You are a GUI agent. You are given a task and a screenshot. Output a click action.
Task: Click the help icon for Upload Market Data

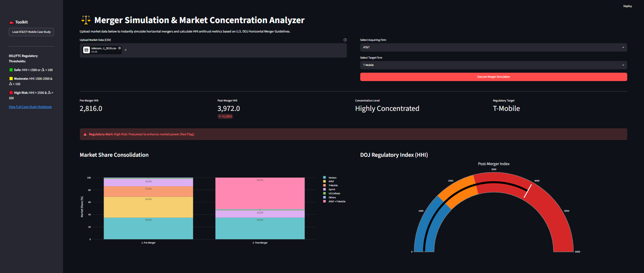pyautogui.click(x=345, y=40)
